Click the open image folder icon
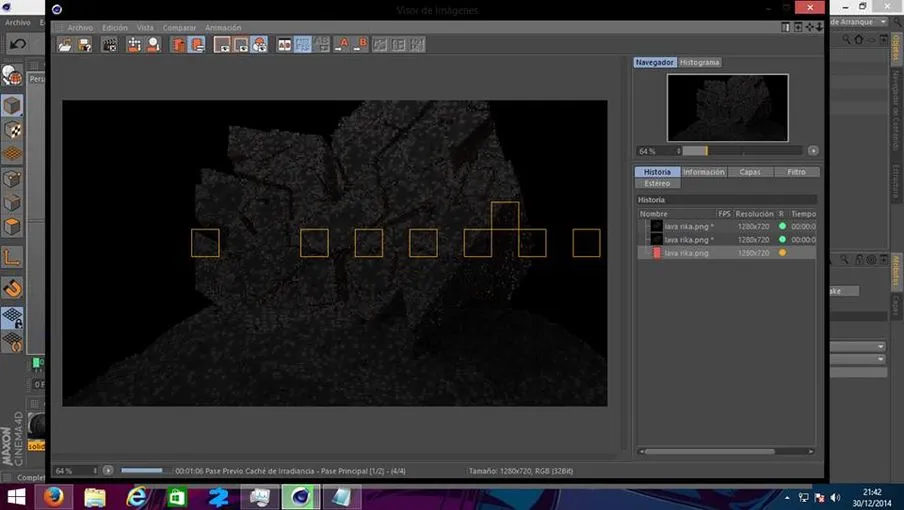Image resolution: width=904 pixels, height=510 pixels. [x=65, y=45]
